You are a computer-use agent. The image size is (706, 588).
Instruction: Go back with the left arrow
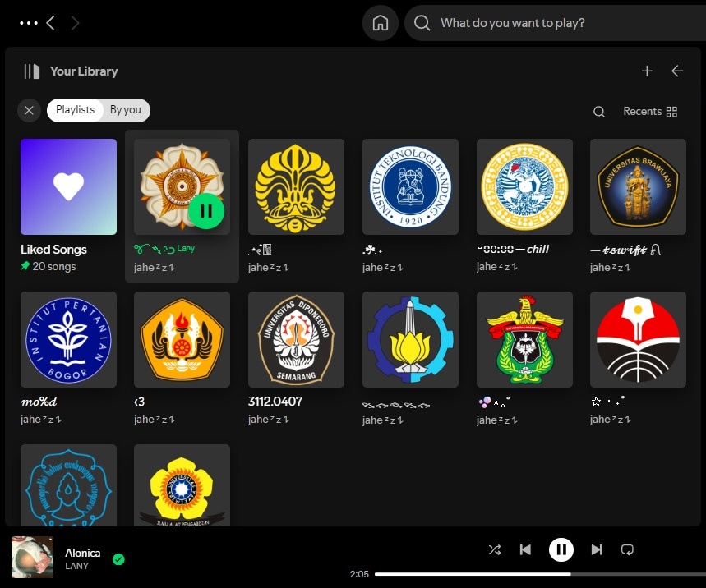(51, 23)
